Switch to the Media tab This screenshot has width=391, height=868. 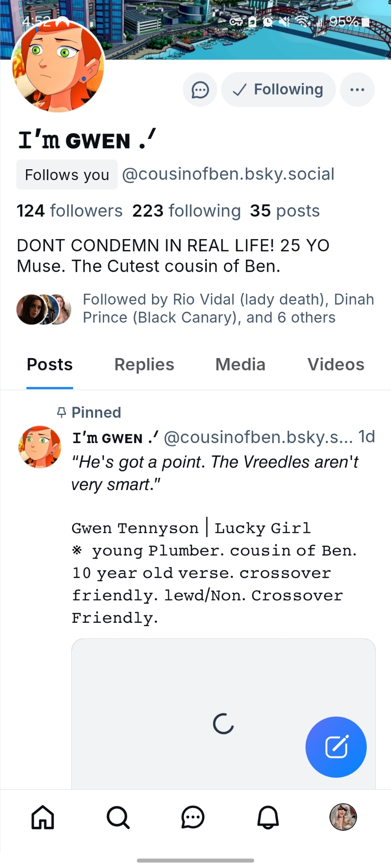tap(240, 365)
